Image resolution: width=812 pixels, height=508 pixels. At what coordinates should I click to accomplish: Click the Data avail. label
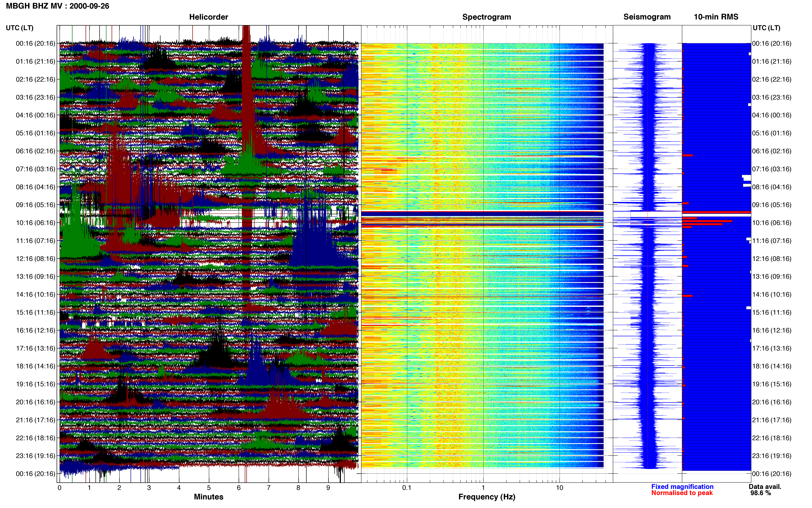pos(765,486)
